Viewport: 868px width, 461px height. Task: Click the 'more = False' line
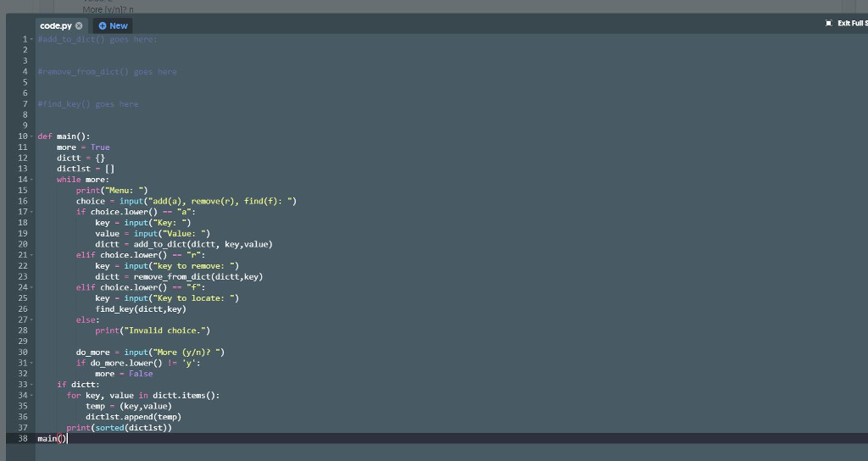[x=124, y=374]
